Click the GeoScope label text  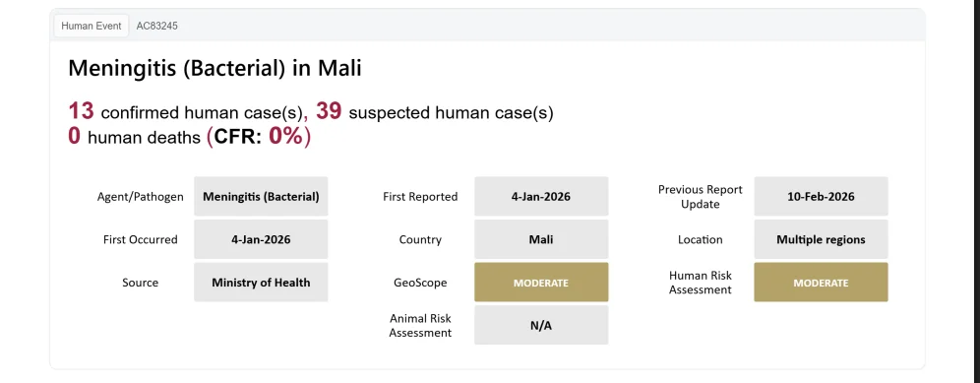point(420,283)
